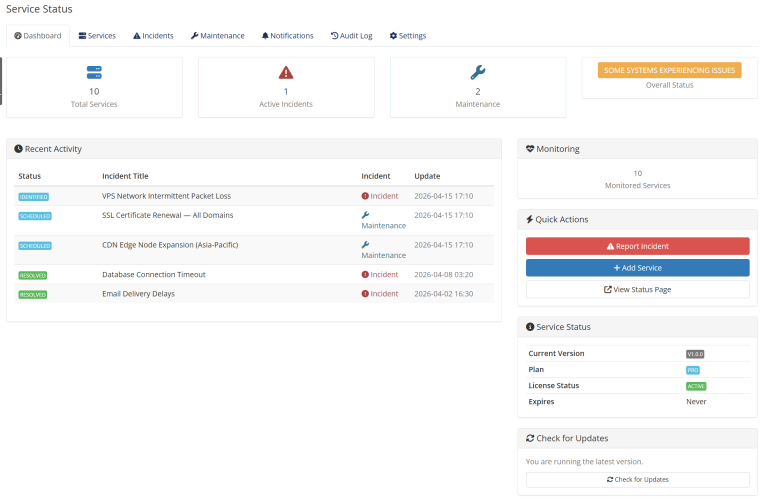Screen dimensions: 765x502
Task: Click the red alert icon in VPS Network row
Action: [365, 196]
